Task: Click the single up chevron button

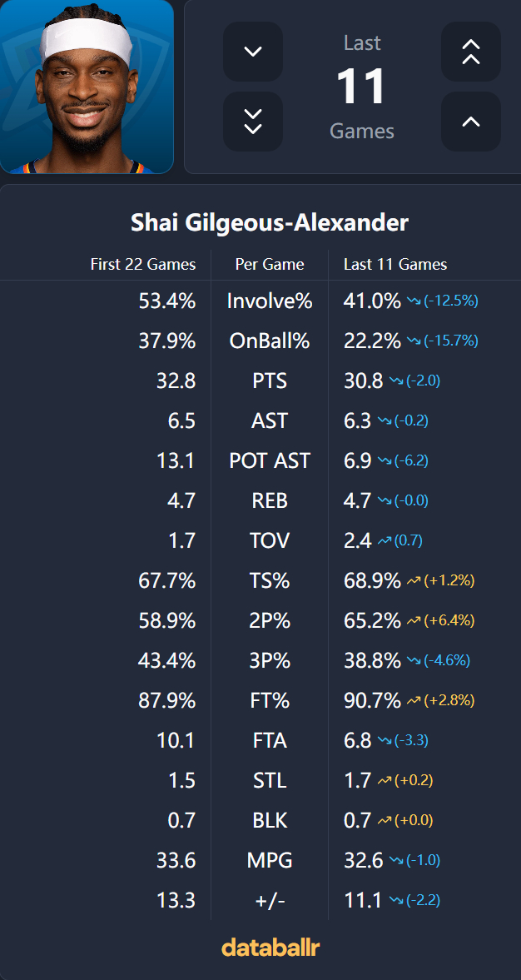Action: 471,122
